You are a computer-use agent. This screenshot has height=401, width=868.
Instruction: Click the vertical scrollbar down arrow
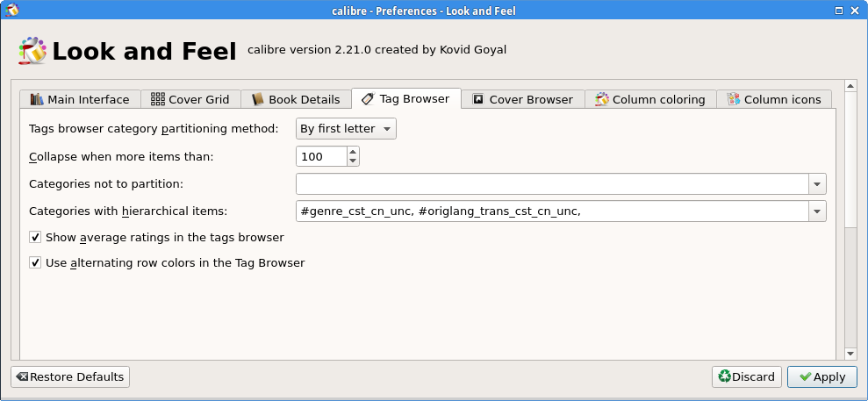[850, 353]
